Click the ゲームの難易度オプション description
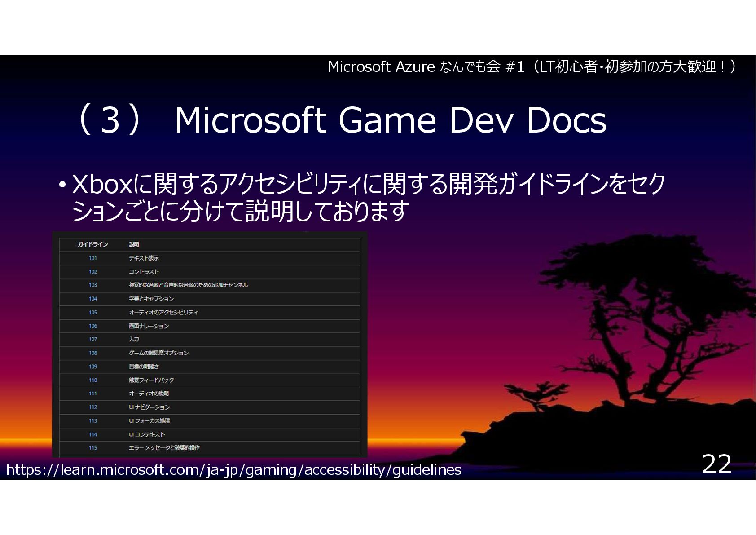 coord(158,353)
